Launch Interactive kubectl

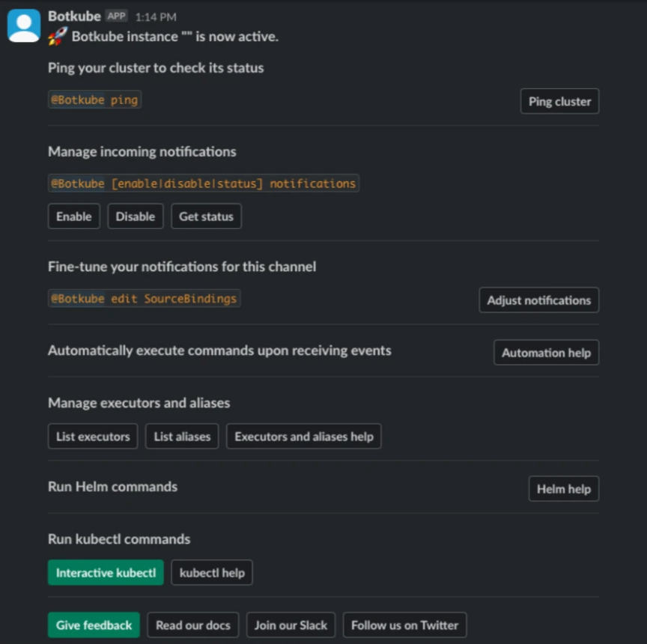106,573
